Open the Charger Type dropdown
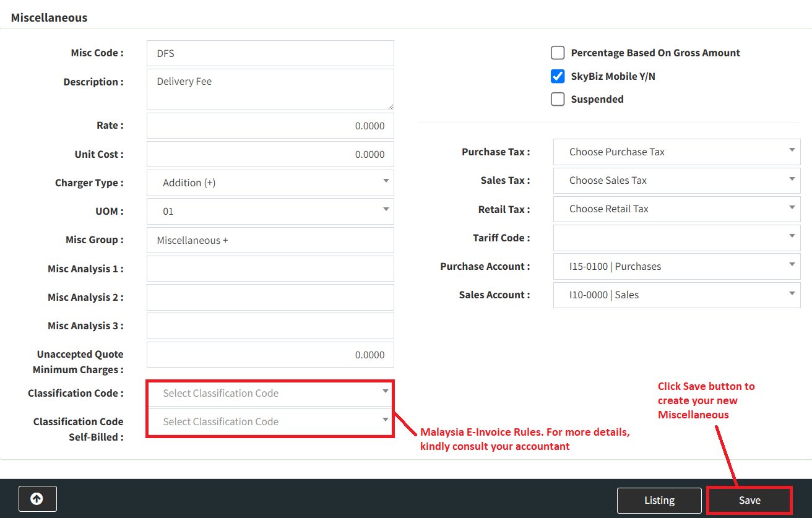 [270, 183]
